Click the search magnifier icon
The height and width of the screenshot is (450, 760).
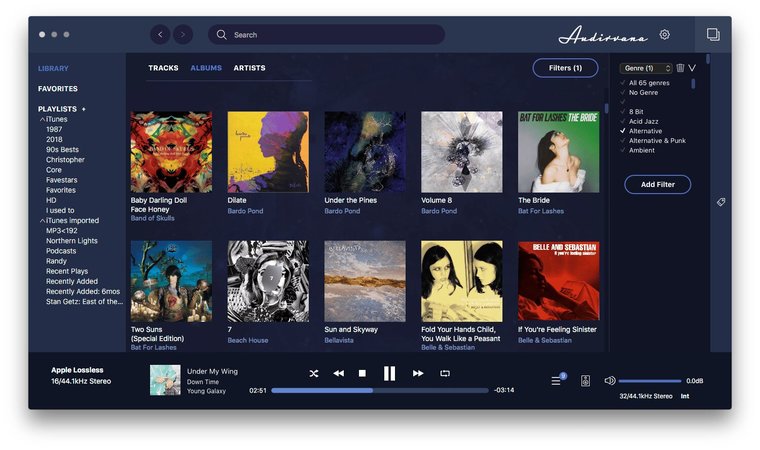point(222,34)
